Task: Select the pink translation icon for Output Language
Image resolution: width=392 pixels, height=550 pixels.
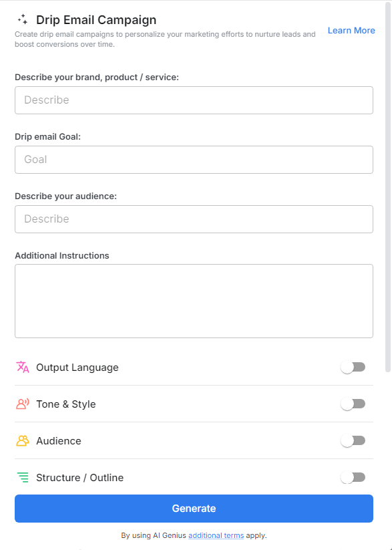Action: click(21, 367)
